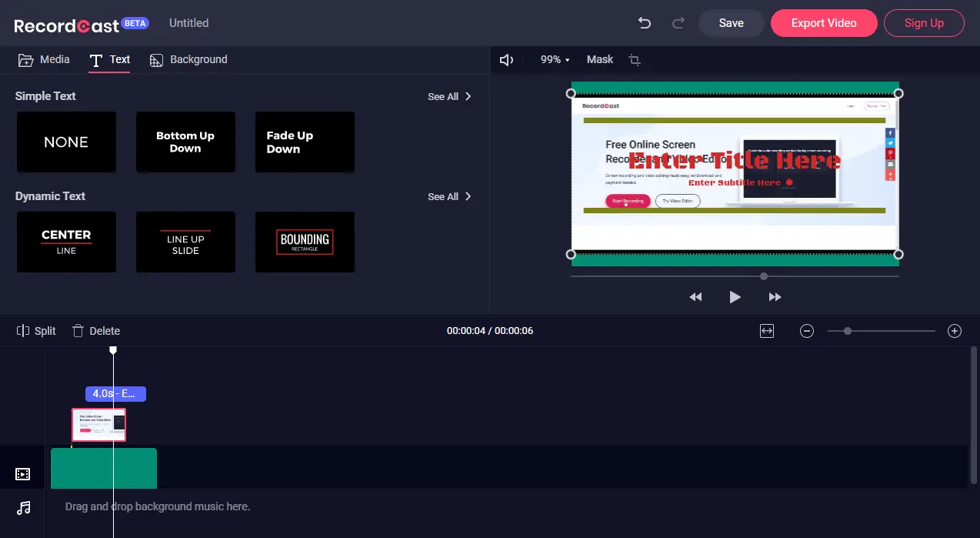This screenshot has width=980, height=538.
Task: See all Dynamic Text styles
Action: [x=450, y=196]
